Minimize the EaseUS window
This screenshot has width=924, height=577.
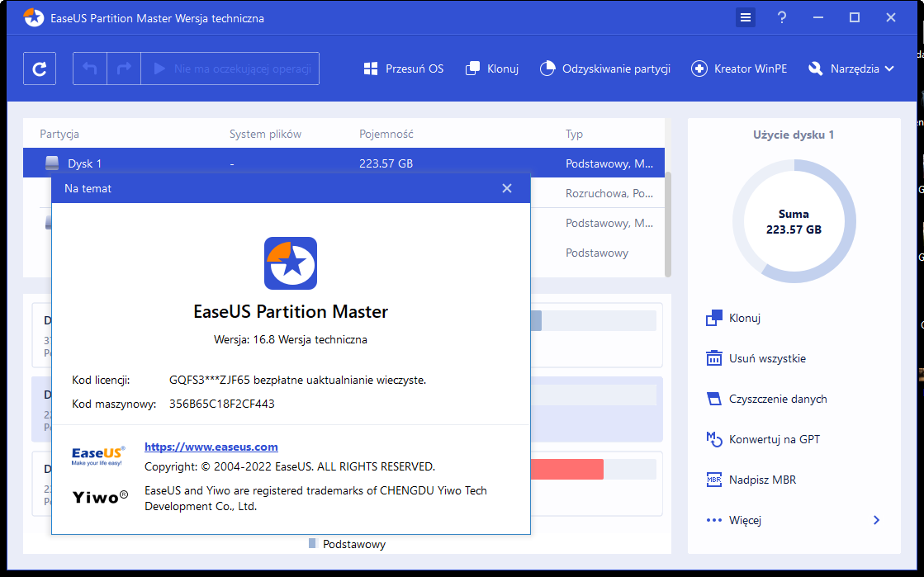(818, 17)
